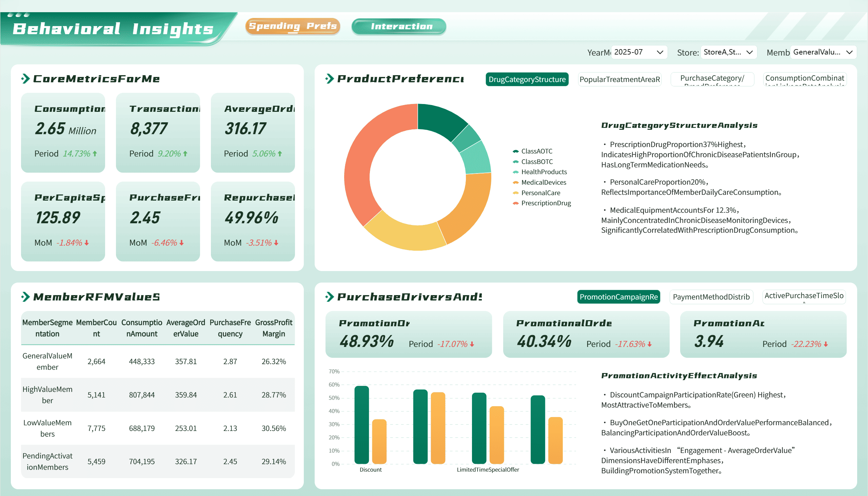Click the CoreMetrics section arrow icon
The height and width of the screenshot is (496, 868).
(x=25, y=79)
